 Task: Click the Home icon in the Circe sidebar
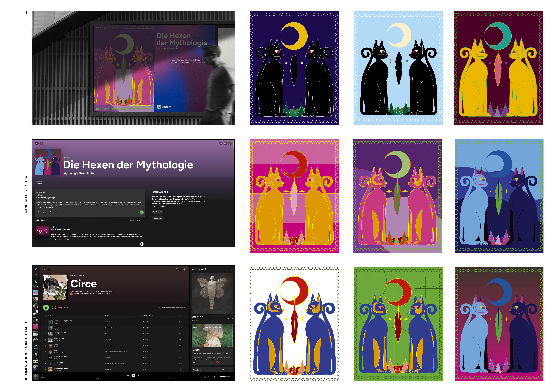coord(36,269)
